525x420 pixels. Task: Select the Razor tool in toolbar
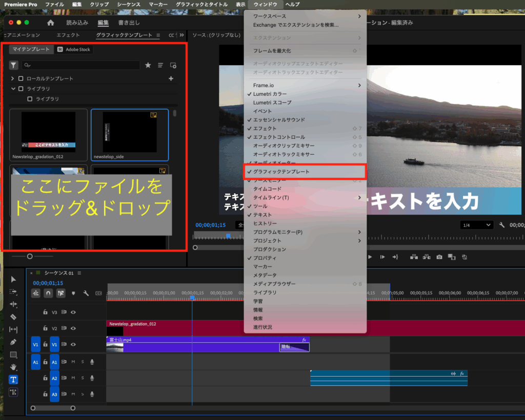point(13,317)
